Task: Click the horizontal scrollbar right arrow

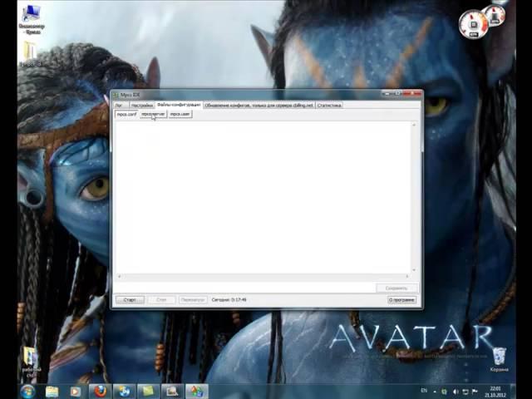Action: tap(407, 277)
